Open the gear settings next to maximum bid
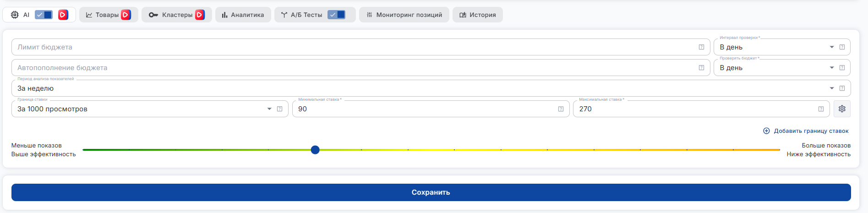The image size is (868, 213). click(842, 109)
